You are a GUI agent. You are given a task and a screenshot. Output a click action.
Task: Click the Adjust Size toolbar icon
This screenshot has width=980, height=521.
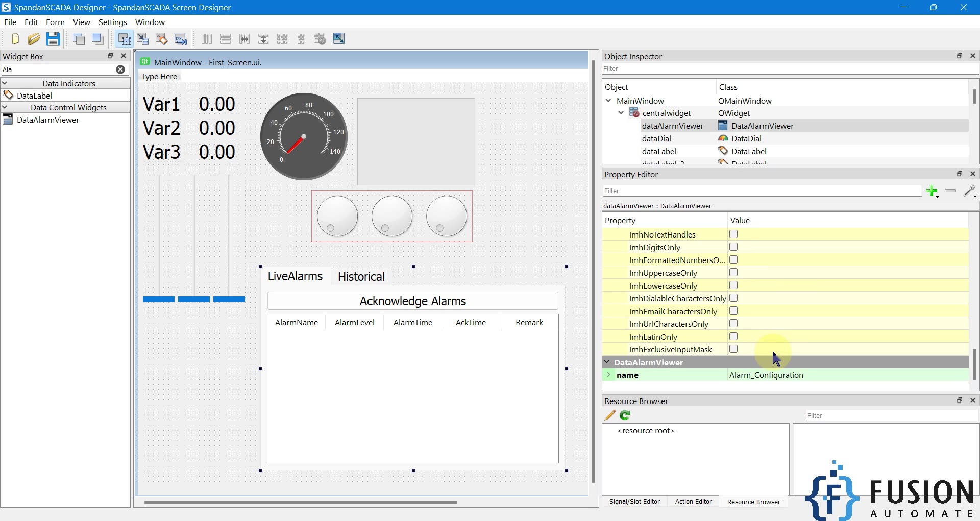coord(339,38)
